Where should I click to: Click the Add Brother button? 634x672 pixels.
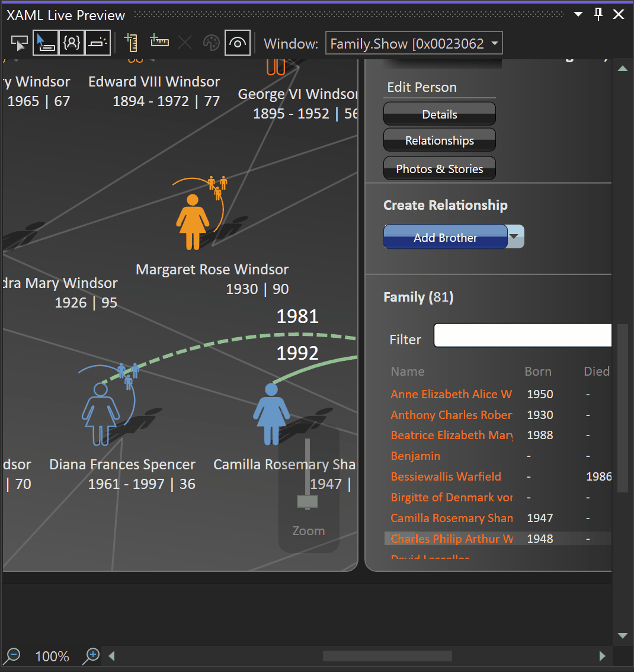pyautogui.click(x=445, y=236)
